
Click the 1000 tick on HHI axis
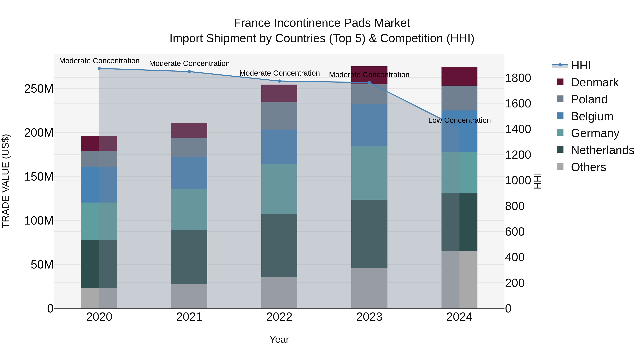point(518,181)
